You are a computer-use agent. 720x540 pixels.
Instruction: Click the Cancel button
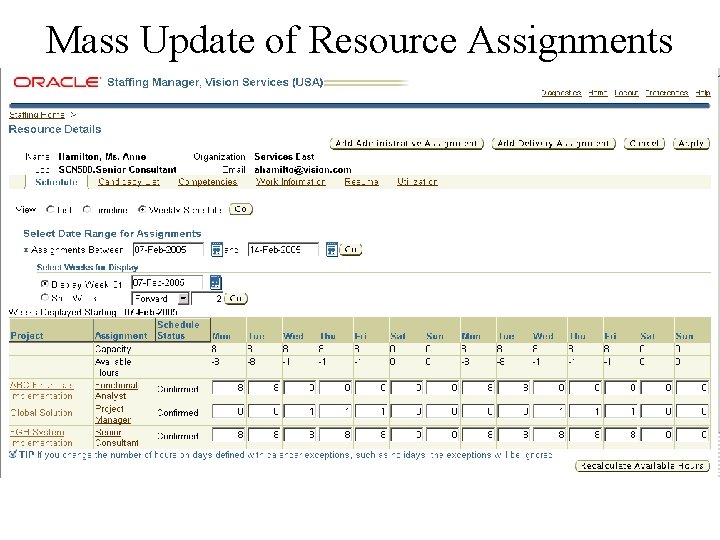pos(644,144)
